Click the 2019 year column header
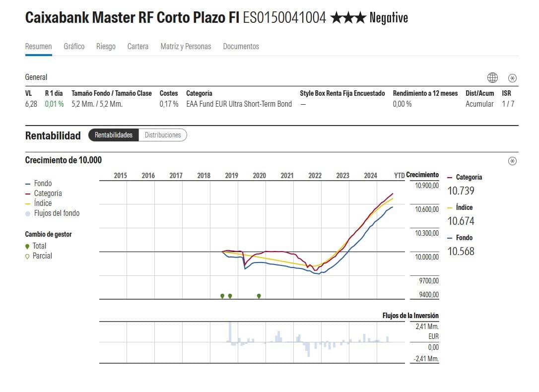The image size is (539, 392). pos(231,176)
